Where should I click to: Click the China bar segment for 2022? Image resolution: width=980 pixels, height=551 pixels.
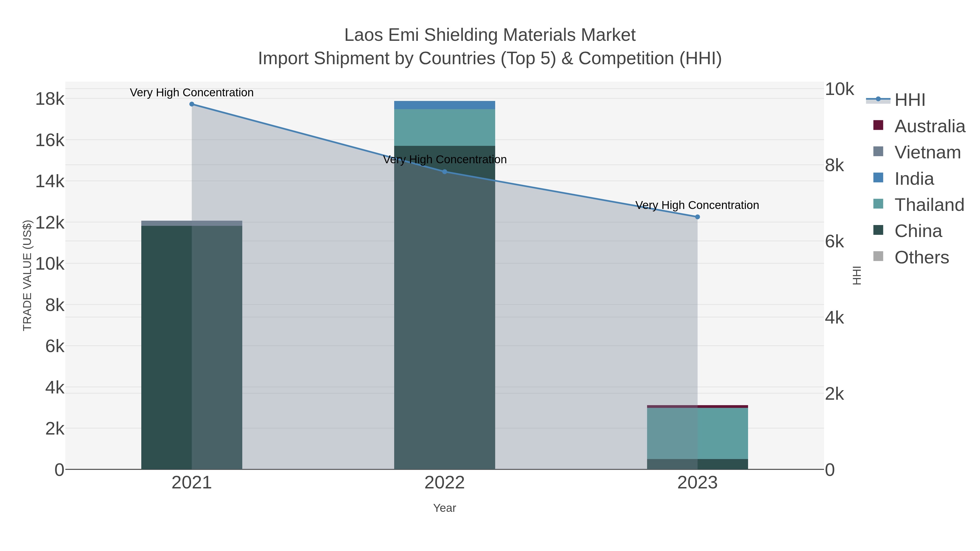point(444,308)
